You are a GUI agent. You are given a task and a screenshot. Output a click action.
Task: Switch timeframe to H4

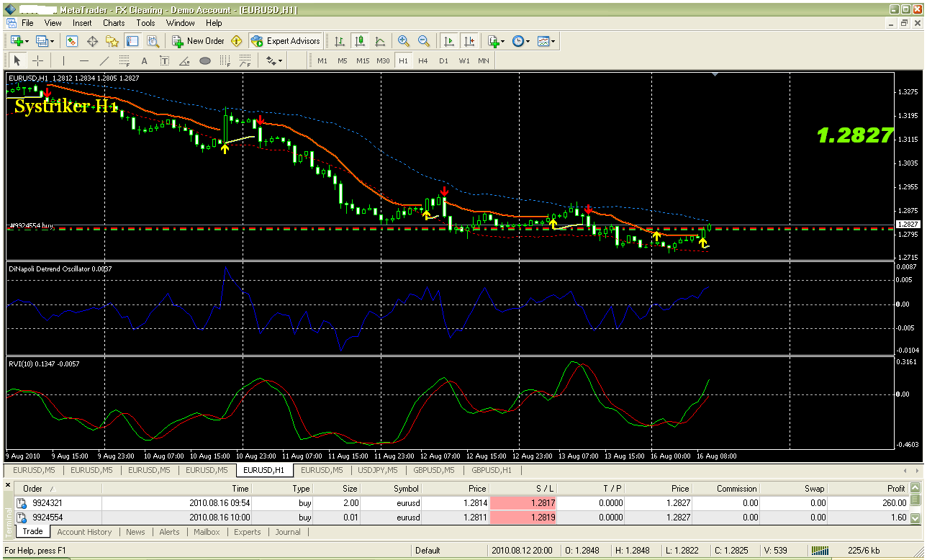tap(423, 60)
